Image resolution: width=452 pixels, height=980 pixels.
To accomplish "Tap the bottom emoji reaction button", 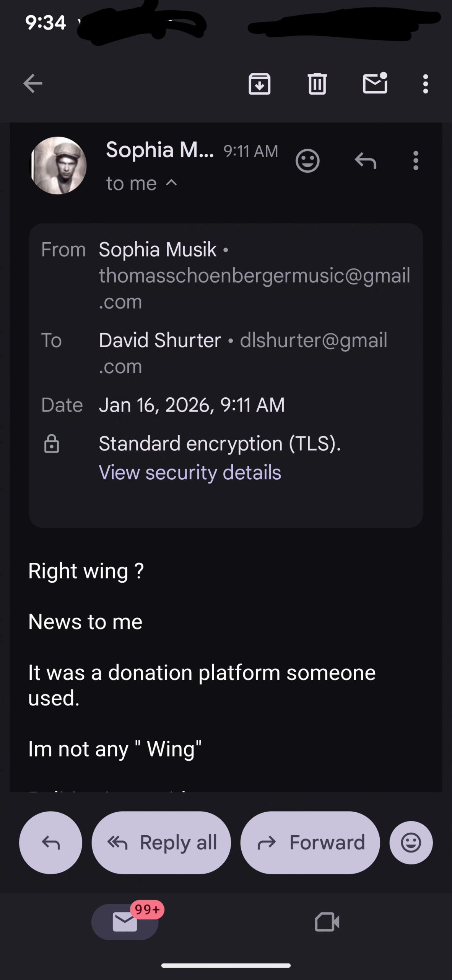I will pyautogui.click(x=411, y=843).
